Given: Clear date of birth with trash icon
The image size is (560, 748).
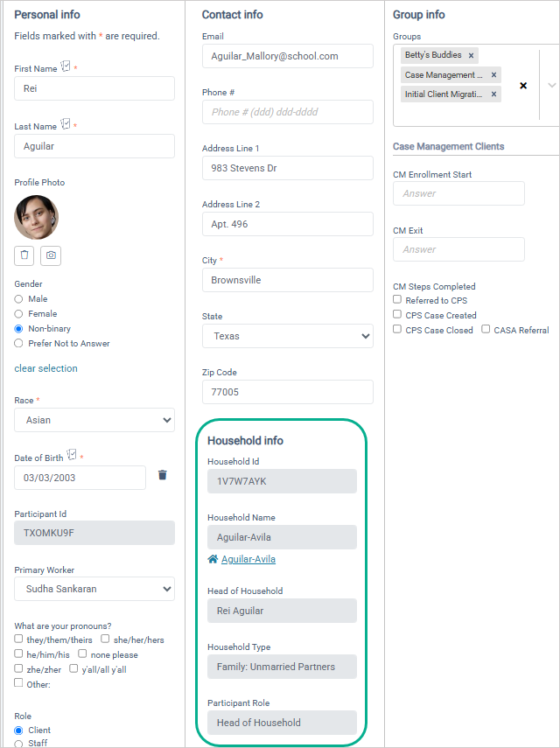Looking at the screenshot, I should (163, 475).
